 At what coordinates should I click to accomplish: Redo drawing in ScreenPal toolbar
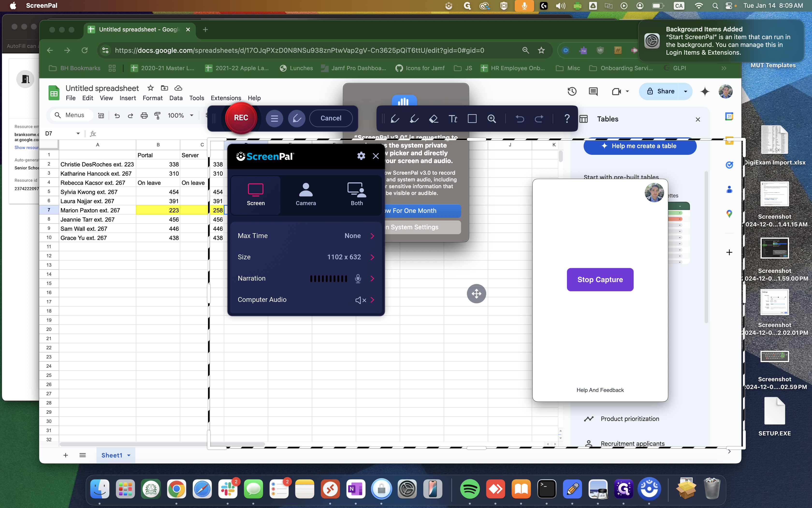tap(539, 119)
